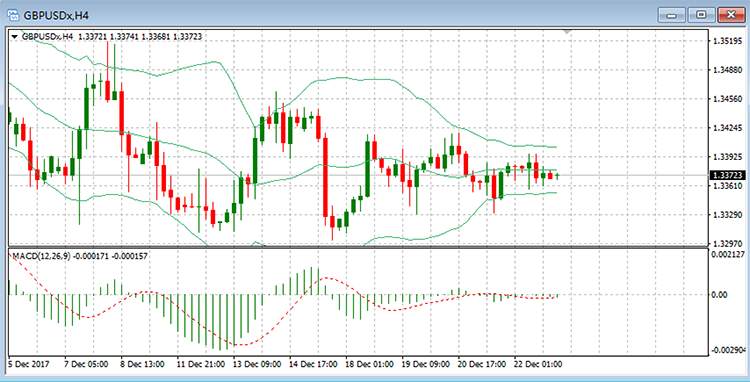Click the 13 Dec 09:00 time label
The height and width of the screenshot is (382, 750).
coord(257,364)
